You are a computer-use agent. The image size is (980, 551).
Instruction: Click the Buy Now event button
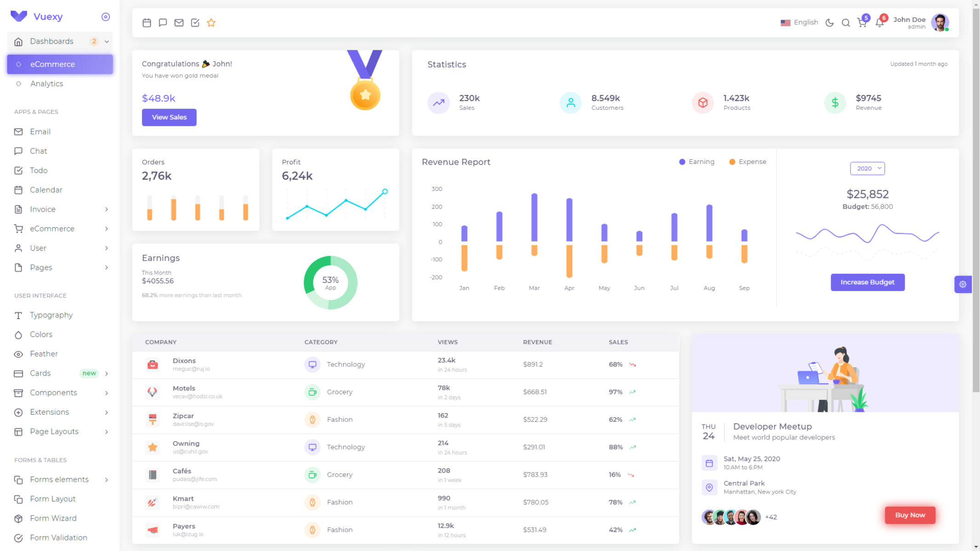pyautogui.click(x=910, y=515)
